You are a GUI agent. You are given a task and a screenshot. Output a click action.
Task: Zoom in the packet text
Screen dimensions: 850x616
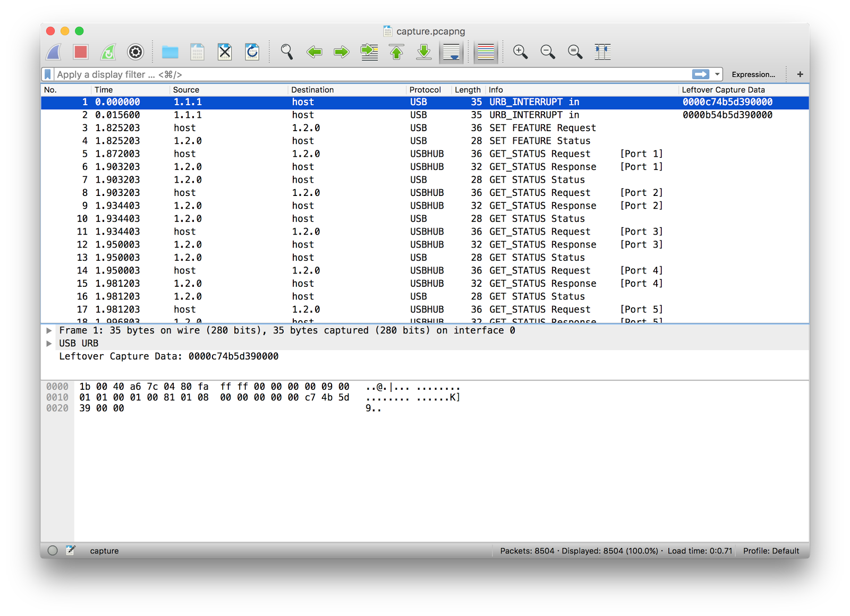pyautogui.click(x=520, y=52)
